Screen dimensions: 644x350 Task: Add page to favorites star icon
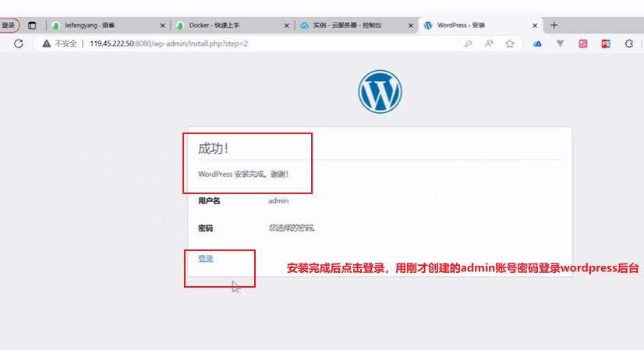pos(510,44)
